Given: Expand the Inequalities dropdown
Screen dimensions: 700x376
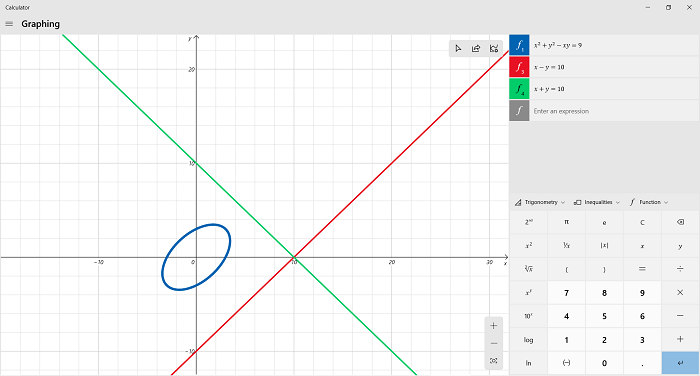Looking at the screenshot, I should [597, 202].
